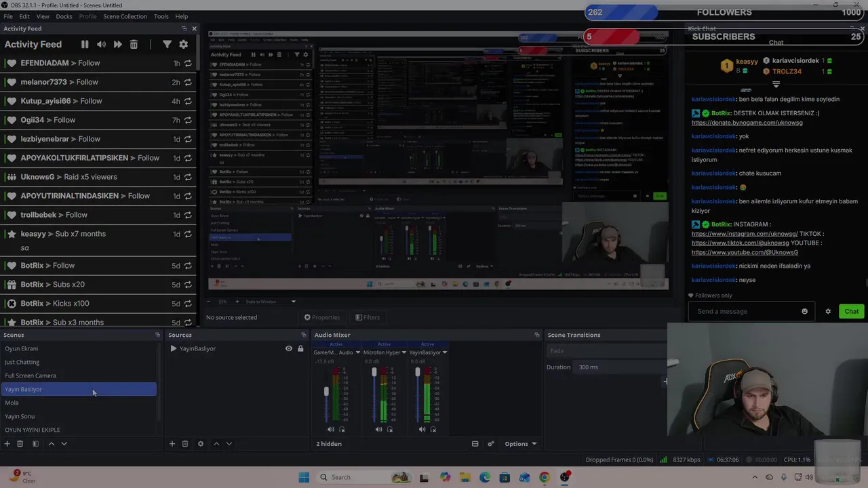Open OBS Studio from the taskbar
The width and height of the screenshot is (868, 488).
[x=565, y=477]
